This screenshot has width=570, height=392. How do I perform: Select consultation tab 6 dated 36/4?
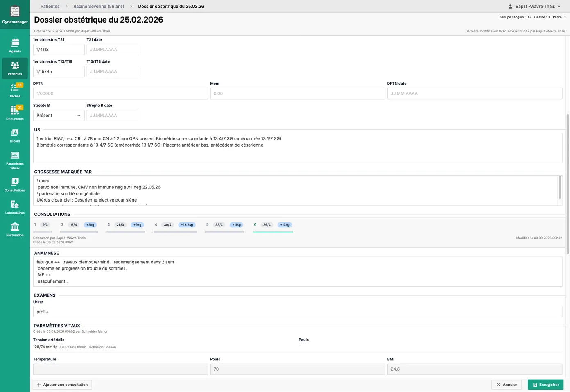pyautogui.click(x=273, y=225)
